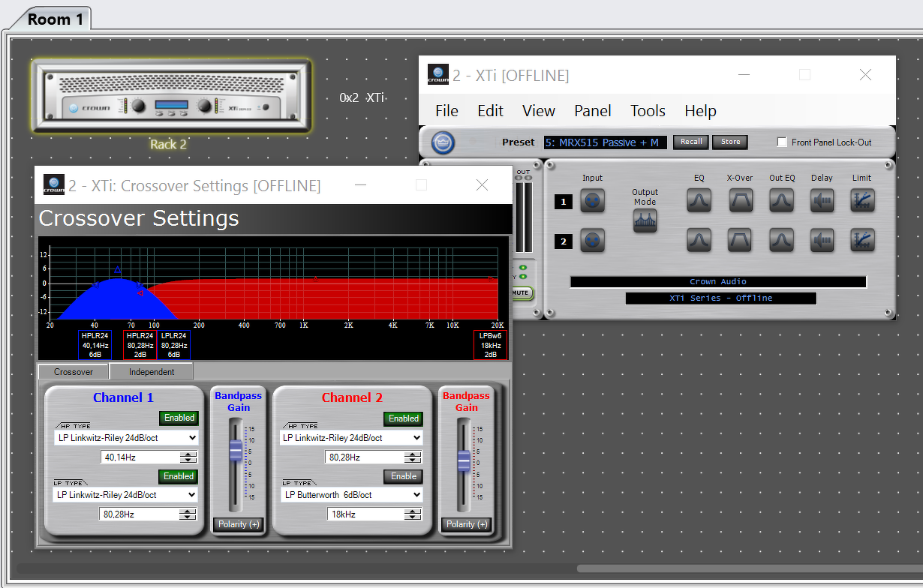Screen dimensions: 923x588
Task: Open Channel 2 EQ block
Action: pos(699,240)
